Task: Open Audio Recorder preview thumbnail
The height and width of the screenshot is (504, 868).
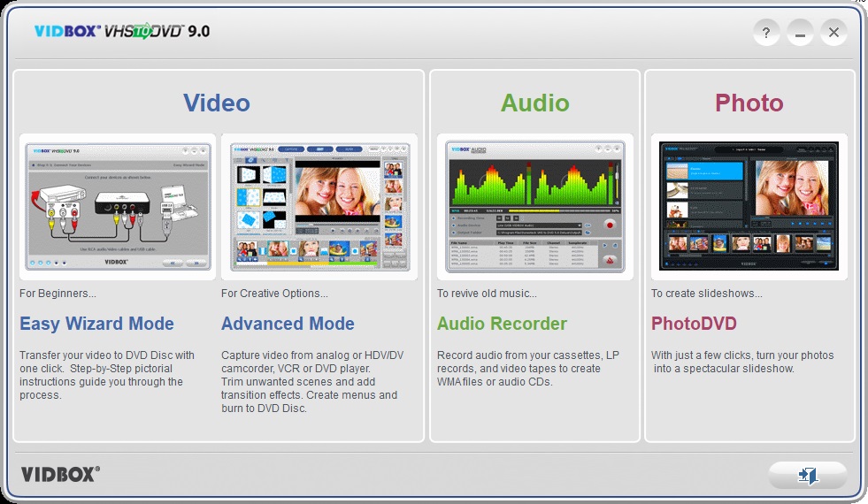Action: (534, 207)
